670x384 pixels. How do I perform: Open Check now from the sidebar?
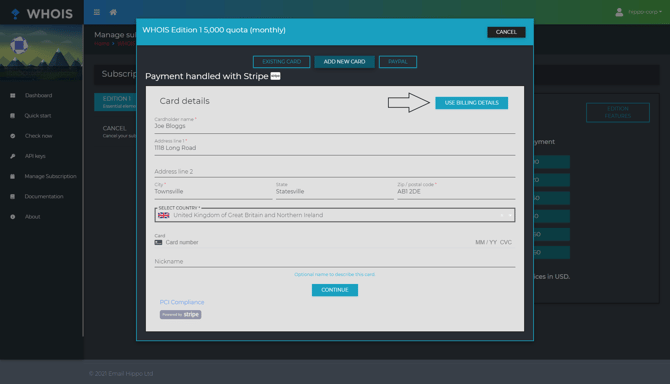(x=38, y=136)
